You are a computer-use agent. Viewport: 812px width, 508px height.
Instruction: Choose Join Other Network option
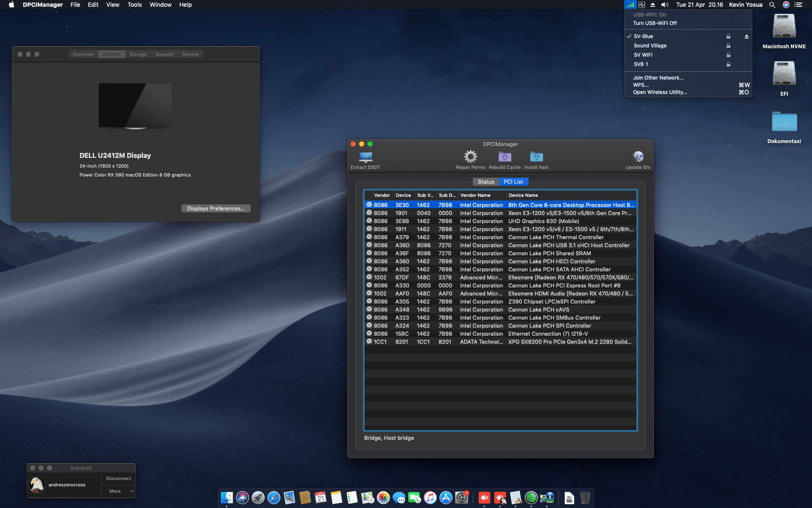pyautogui.click(x=658, y=78)
